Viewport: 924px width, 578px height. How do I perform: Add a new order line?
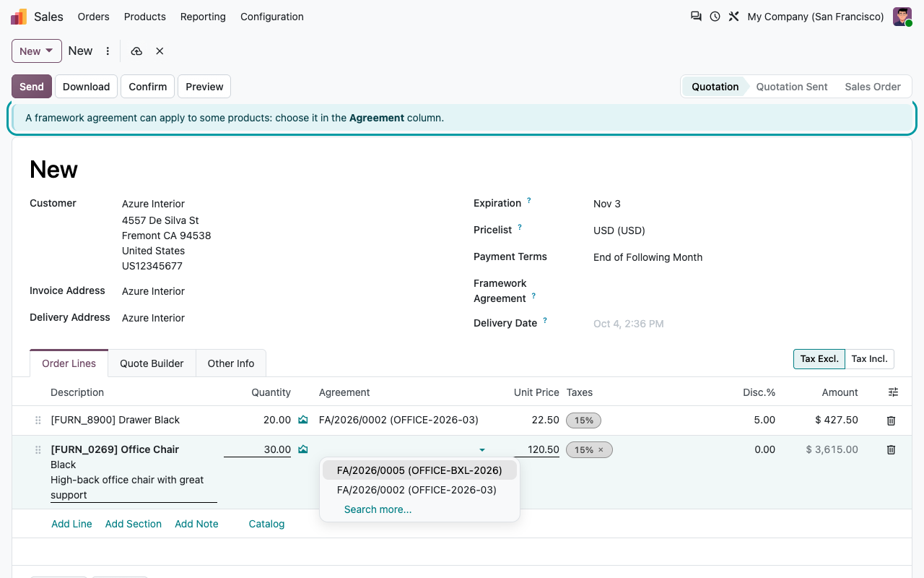(71, 524)
